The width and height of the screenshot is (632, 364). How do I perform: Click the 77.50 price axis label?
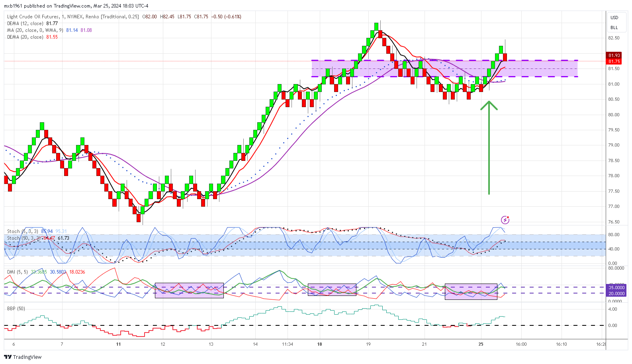click(x=614, y=192)
